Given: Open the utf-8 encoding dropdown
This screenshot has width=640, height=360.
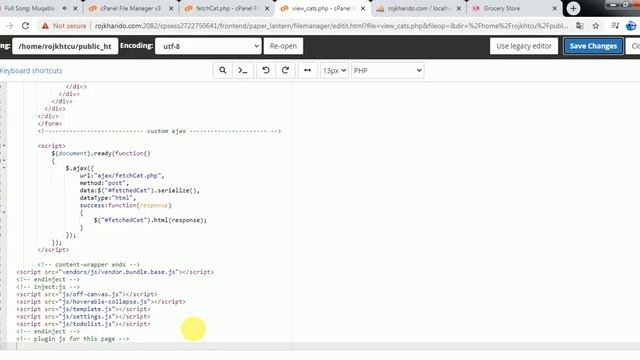Looking at the screenshot, I should pos(208,46).
